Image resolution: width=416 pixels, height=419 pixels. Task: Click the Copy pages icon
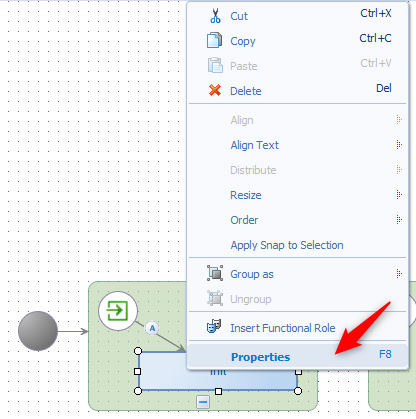coord(214,40)
